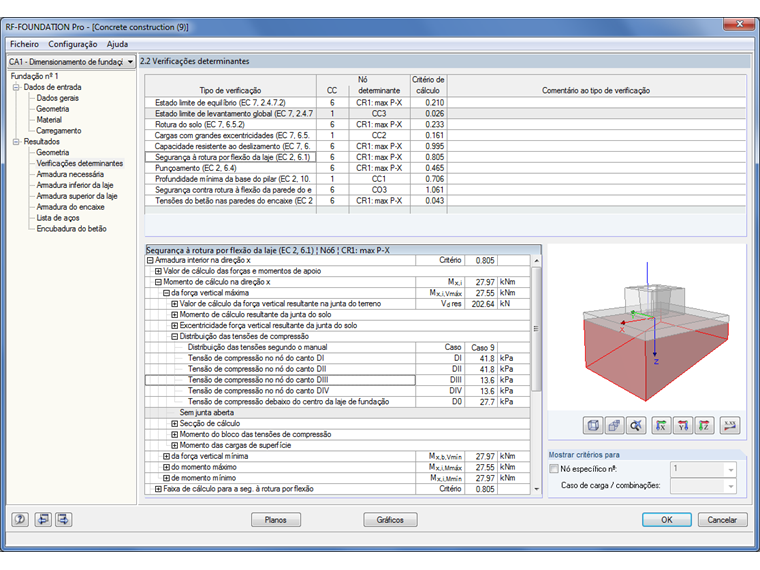Set view along the X axis

(x=661, y=426)
